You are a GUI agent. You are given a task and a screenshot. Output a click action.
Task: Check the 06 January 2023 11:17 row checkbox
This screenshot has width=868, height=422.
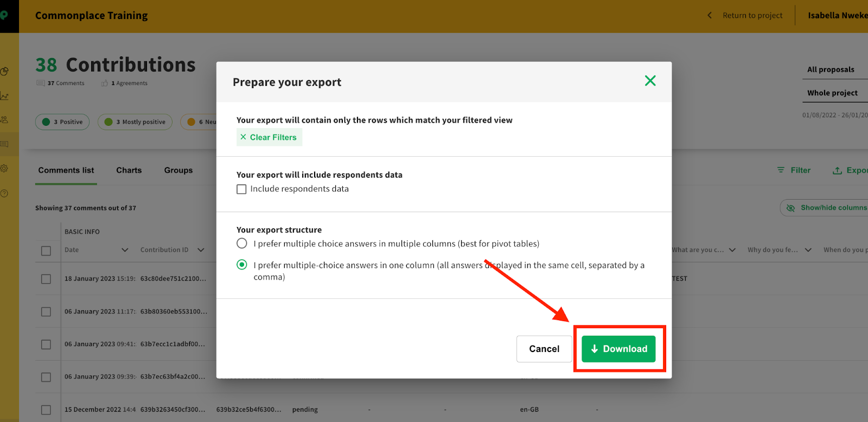46,312
